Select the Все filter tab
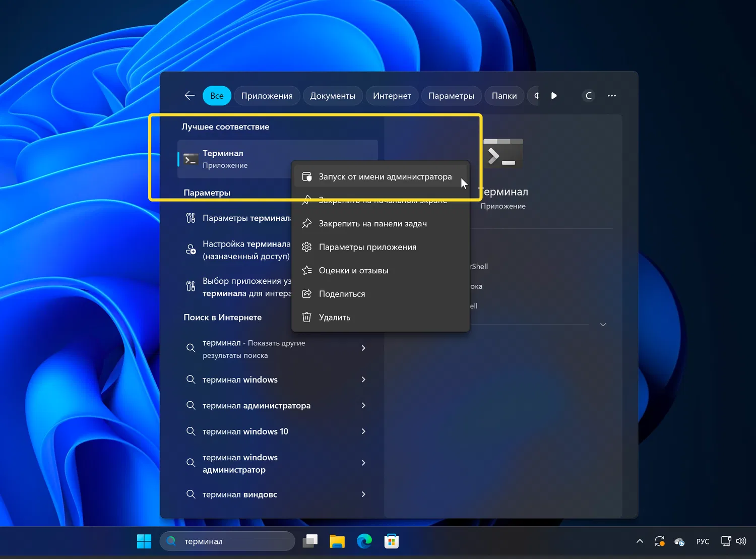 pos(217,96)
